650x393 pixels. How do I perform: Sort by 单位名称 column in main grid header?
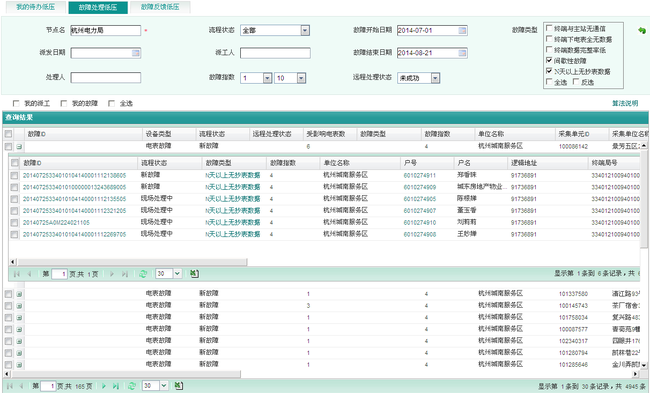pyautogui.click(x=514, y=134)
